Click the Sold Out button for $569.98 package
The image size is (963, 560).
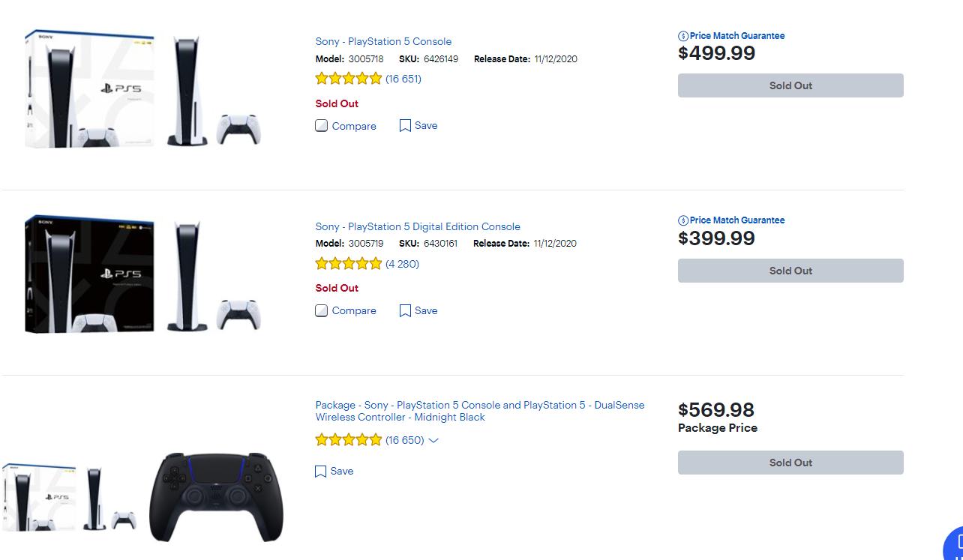(790, 463)
